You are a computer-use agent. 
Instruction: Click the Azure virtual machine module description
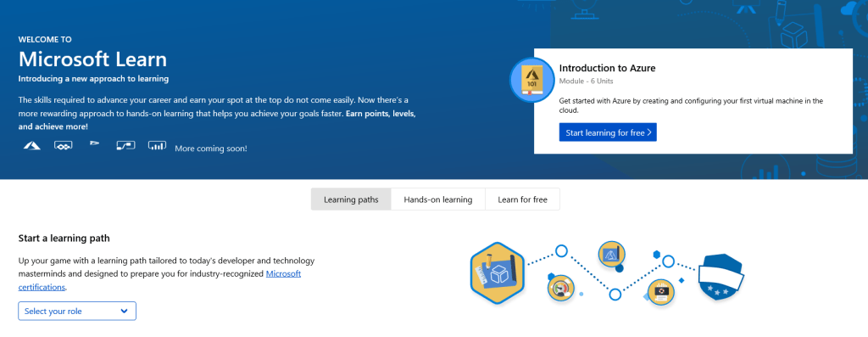pos(692,105)
